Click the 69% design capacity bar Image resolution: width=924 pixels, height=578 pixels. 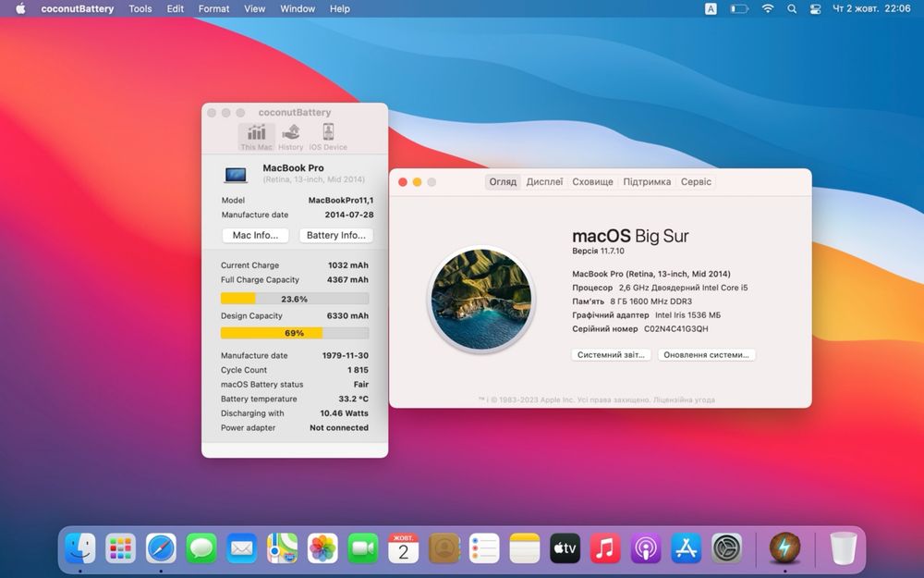(295, 333)
